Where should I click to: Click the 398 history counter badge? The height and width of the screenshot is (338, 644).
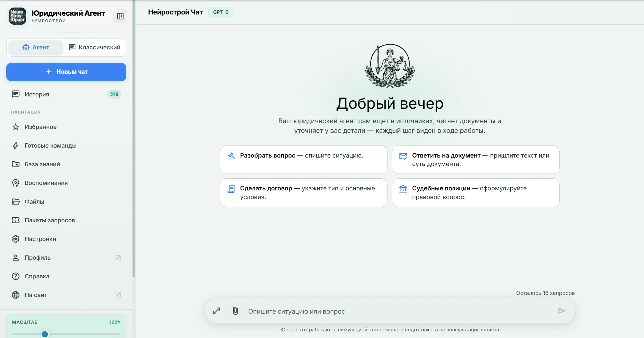114,94
